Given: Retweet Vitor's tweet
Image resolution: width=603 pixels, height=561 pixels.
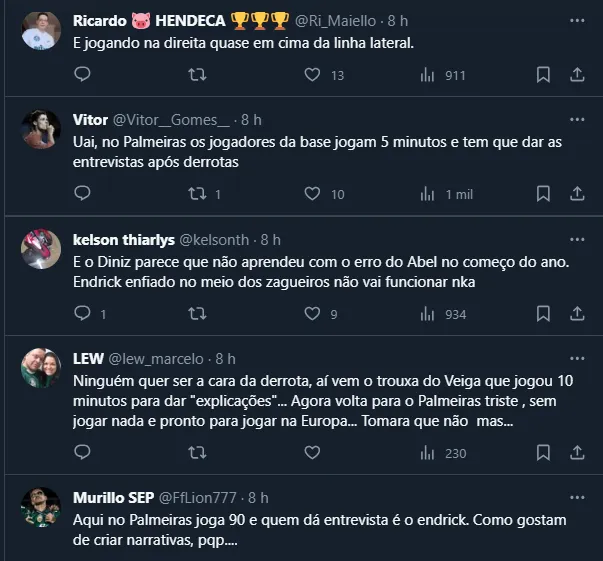Looking at the screenshot, I should (x=198, y=194).
